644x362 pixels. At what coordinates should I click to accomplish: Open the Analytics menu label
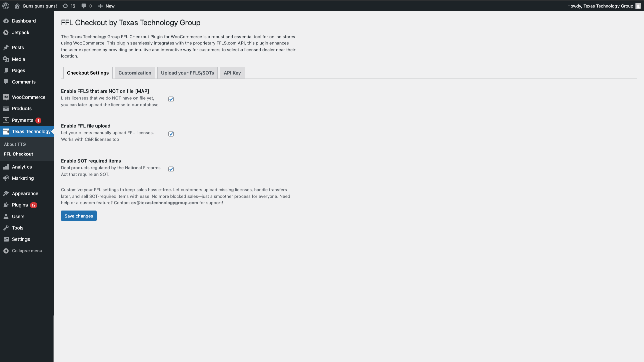(22, 167)
